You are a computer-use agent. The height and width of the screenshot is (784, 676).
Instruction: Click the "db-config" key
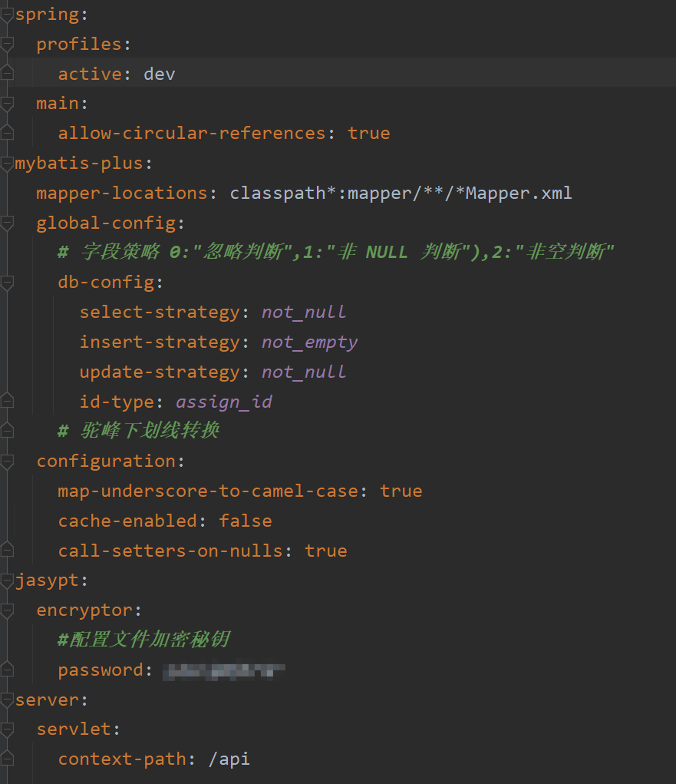point(106,283)
